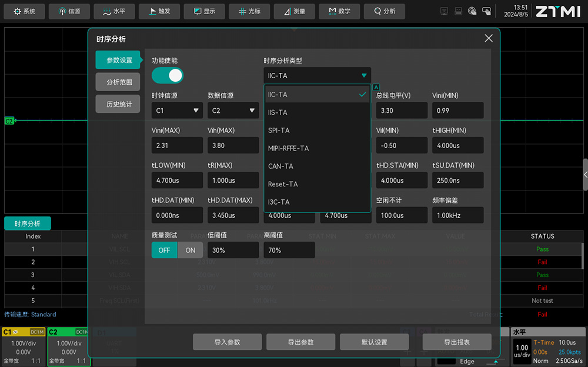Open the 分析 (Analysis) magnifier menu
The image size is (588, 367).
click(x=385, y=11)
